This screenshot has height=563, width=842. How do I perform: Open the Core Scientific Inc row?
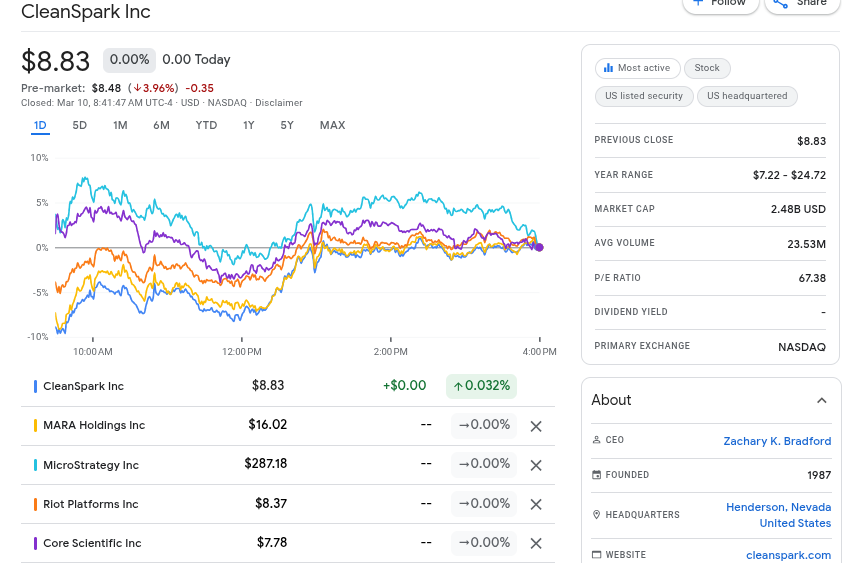pos(288,543)
